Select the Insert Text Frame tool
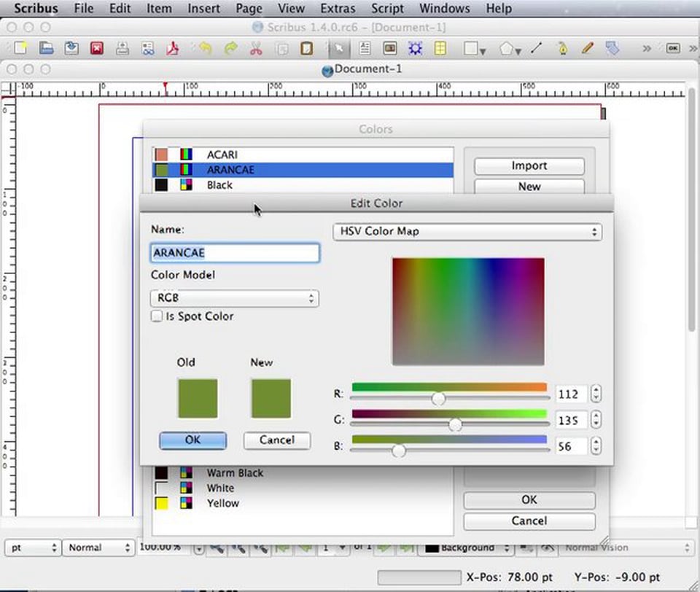The image size is (700, 592). [x=365, y=48]
